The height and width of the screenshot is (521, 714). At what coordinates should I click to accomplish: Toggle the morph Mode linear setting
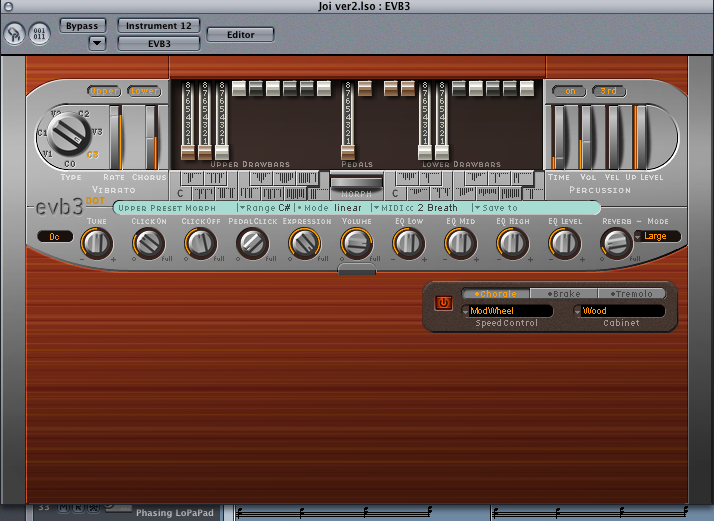point(330,208)
